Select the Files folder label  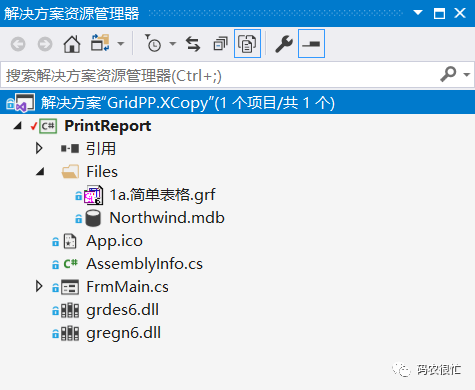pos(102,172)
